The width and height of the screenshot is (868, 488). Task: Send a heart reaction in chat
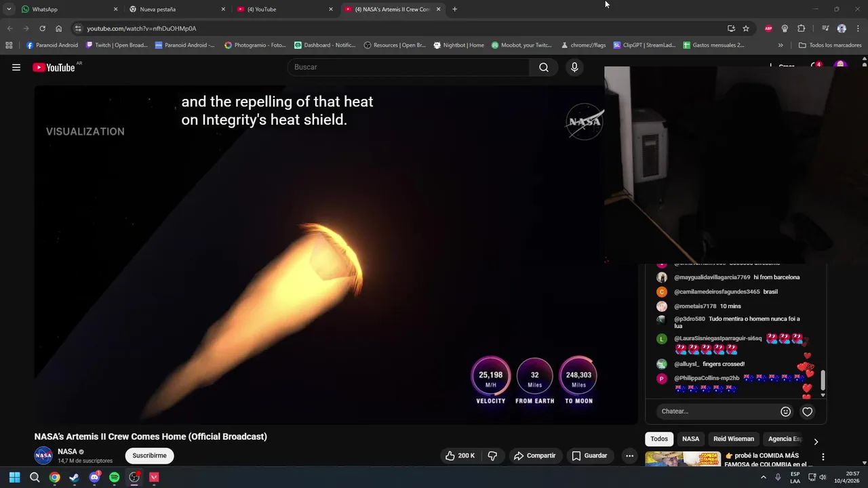[x=807, y=411]
